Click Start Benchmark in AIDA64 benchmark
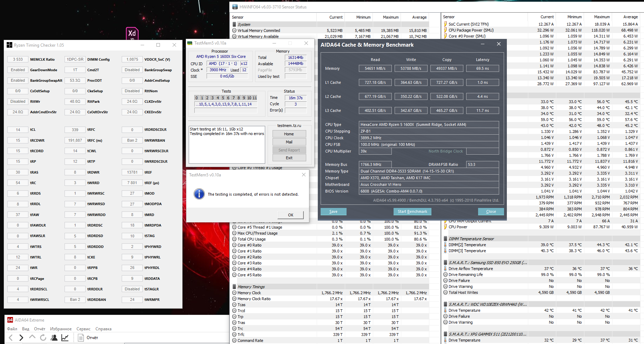 412,211
